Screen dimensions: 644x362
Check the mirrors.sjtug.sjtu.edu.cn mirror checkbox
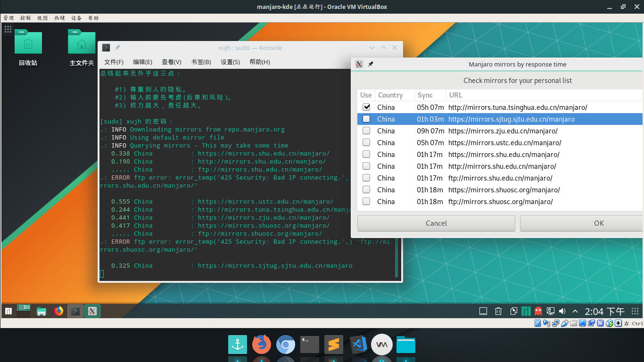[366, 119]
